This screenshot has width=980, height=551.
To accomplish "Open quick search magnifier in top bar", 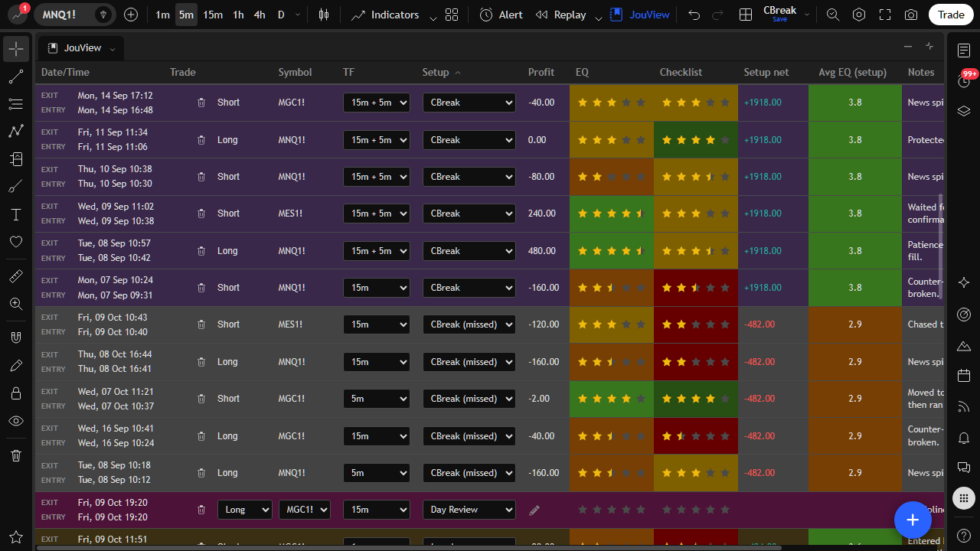I will (833, 15).
